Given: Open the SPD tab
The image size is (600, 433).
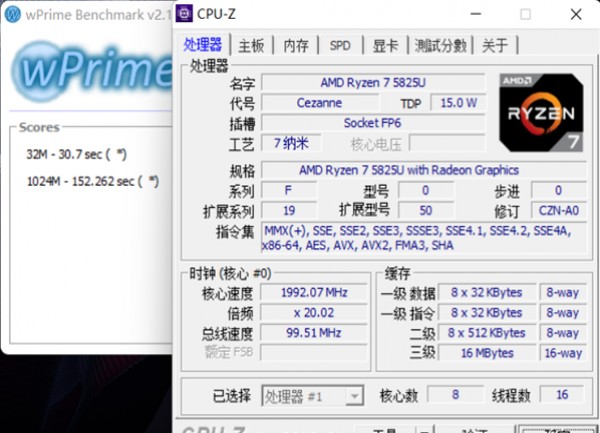Looking at the screenshot, I should [340, 46].
